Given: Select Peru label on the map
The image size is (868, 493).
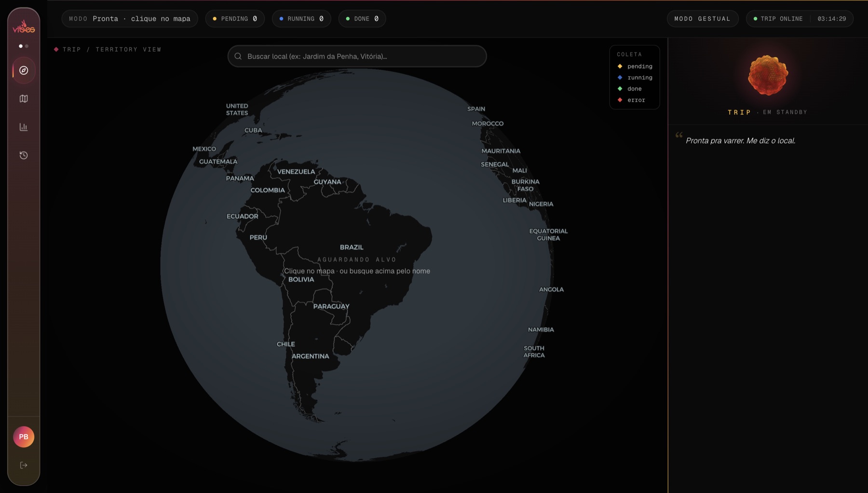Looking at the screenshot, I should coord(258,237).
